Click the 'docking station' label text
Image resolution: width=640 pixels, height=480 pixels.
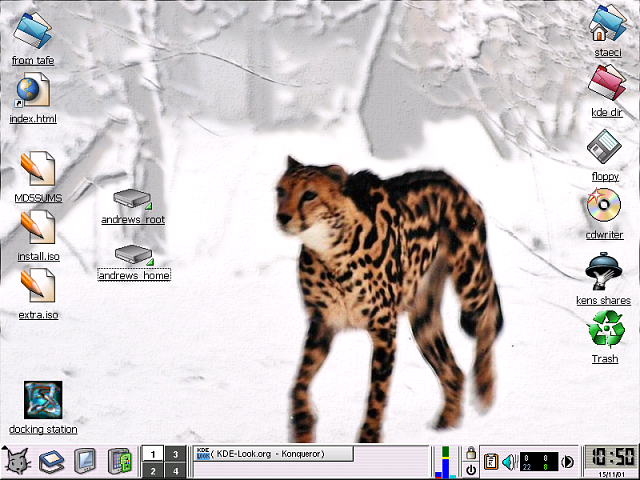[x=43, y=429]
